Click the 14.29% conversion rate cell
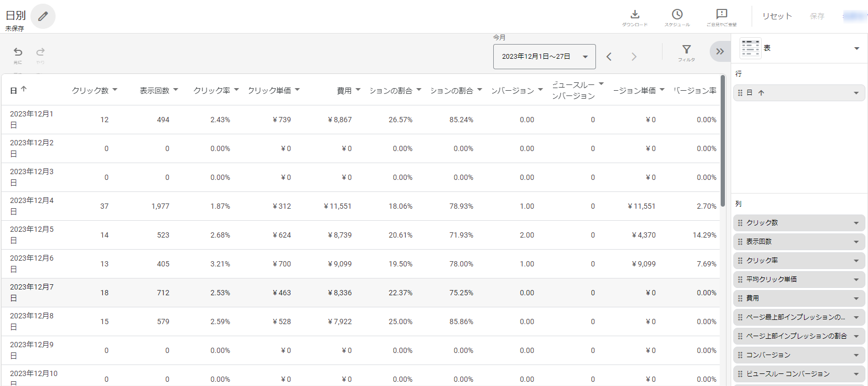868x386 pixels. pyautogui.click(x=704, y=235)
